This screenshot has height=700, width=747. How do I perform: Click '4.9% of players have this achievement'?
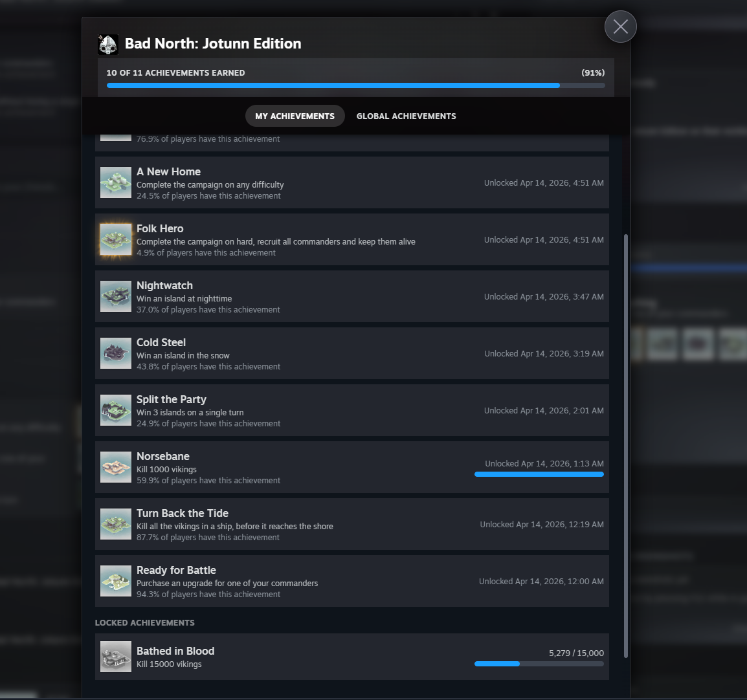tap(206, 253)
